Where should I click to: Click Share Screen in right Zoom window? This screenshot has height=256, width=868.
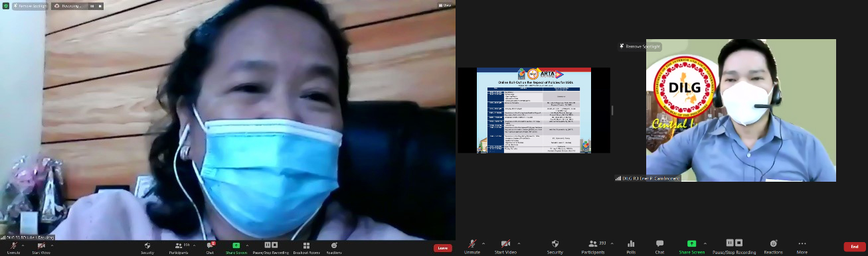(691, 247)
